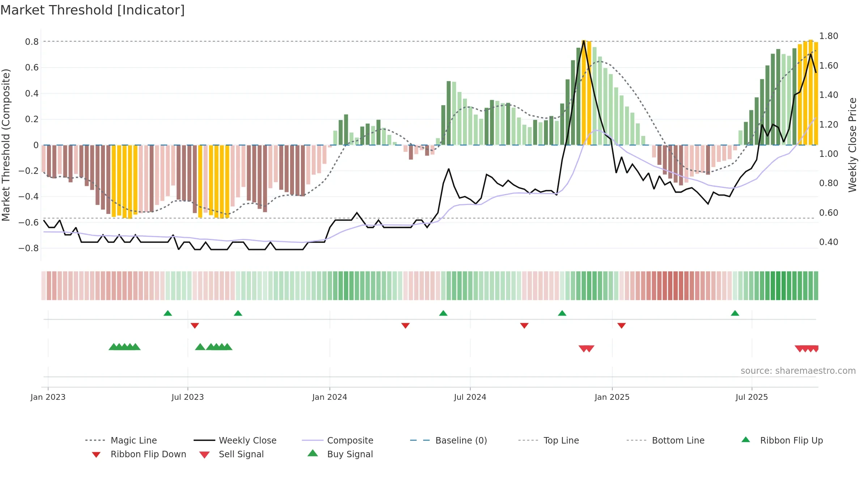Viewport: 868px width, 488px height.
Task: Toggle the Buy Signal legend entry
Action: (x=340, y=454)
